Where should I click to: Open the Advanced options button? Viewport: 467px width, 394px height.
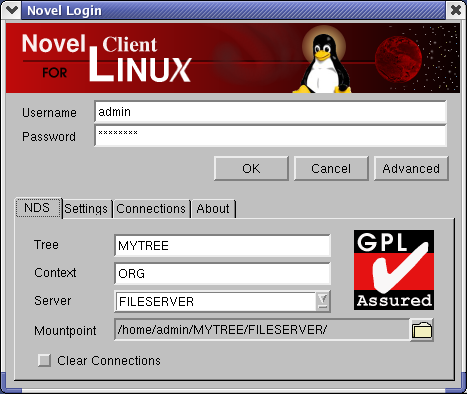(x=411, y=169)
